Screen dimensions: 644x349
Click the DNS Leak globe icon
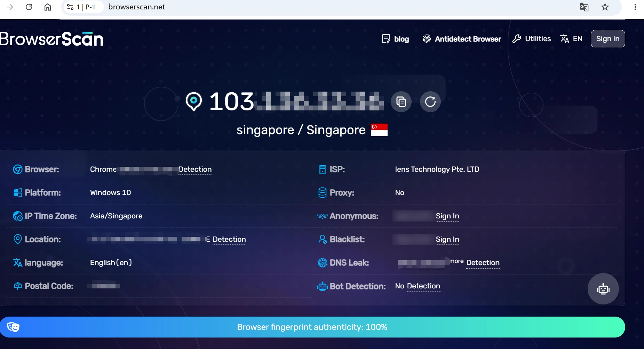323,263
